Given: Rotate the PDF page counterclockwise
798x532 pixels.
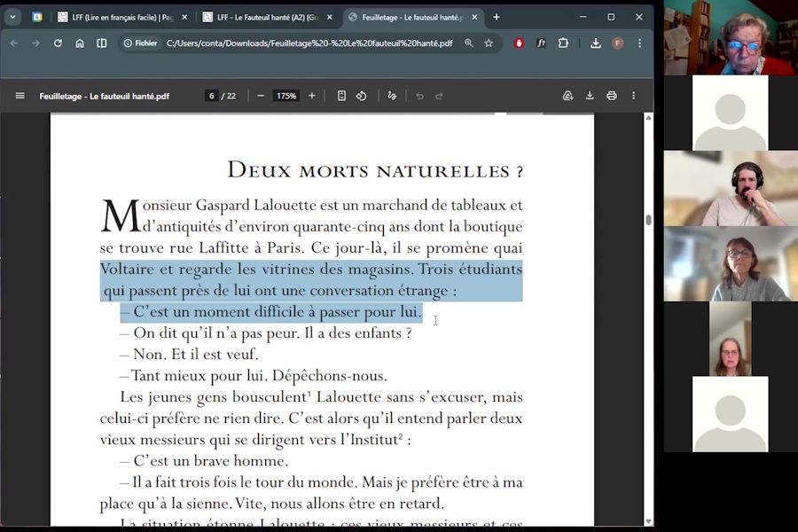Looking at the screenshot, I should (362, 96).
